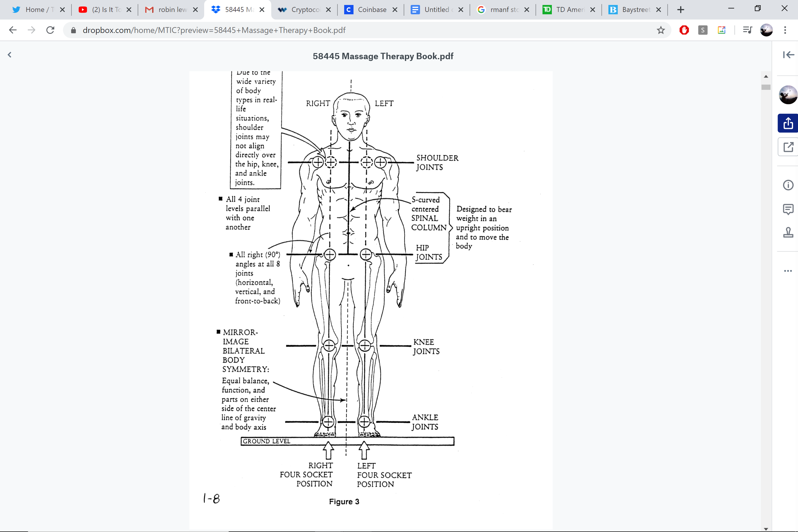Click the AdBlock extension icon
798x532 pixels.
[684, 30]
